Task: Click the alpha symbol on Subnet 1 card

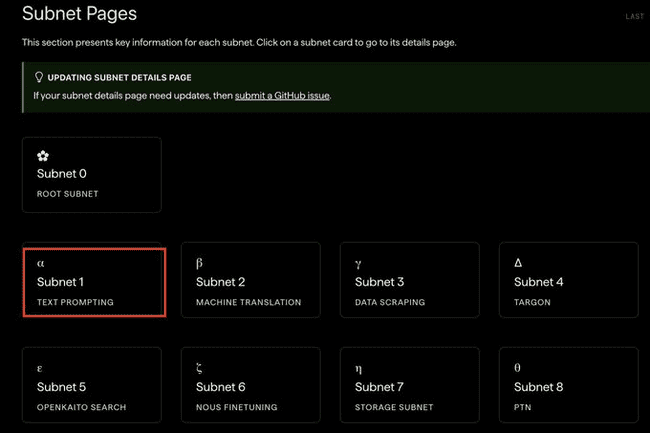Action: pyautogui.click(x=41, y=263)
